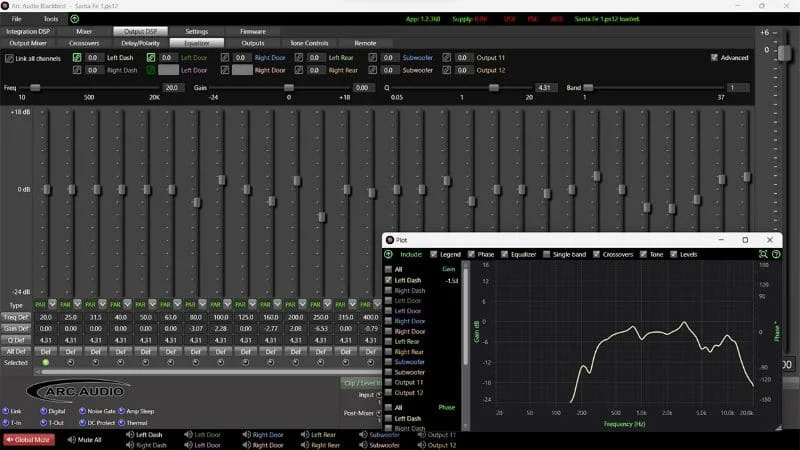800x450 pixels.
Task: Click the Band number input field
Action: click(x=738, y=88)
